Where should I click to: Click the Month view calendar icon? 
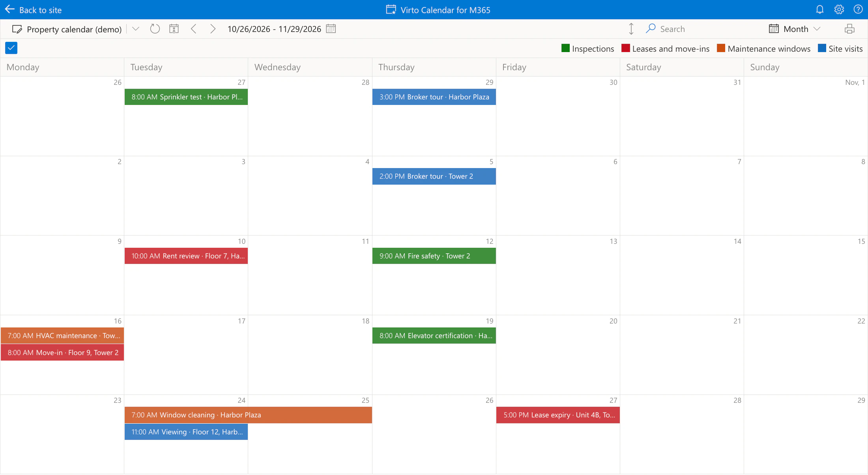click(774, 29)
